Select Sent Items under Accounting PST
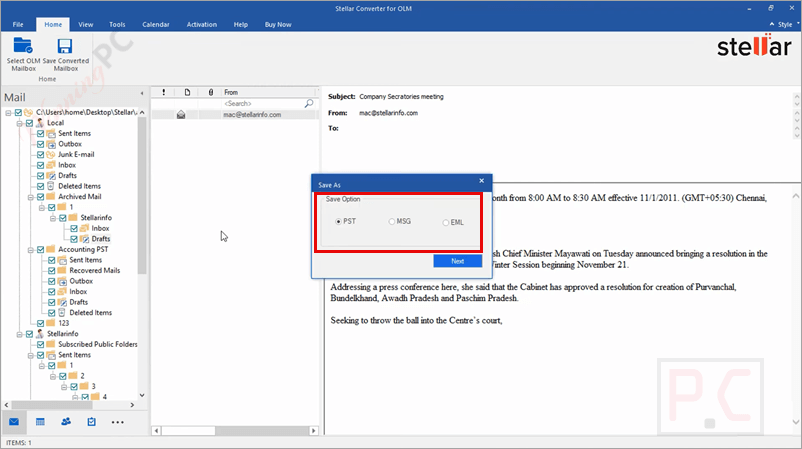Screen dimensions: 802x449 click(x=85, y=260)
